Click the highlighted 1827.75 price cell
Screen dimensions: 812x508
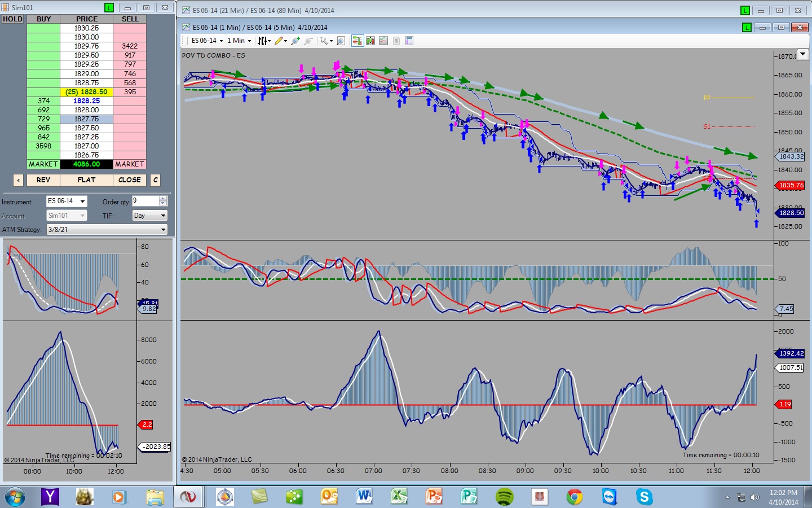pos(87,119)
